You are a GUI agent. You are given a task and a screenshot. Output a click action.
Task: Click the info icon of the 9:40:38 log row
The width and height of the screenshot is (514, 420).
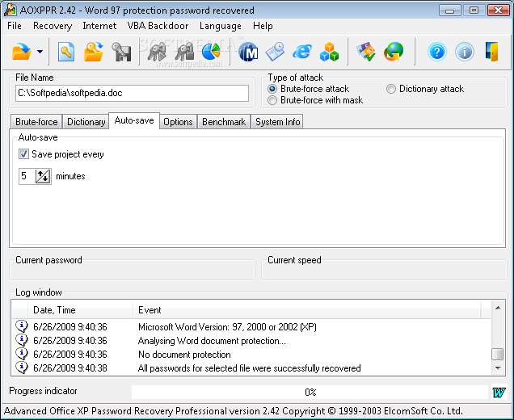pyautogui.click(x=22, y=367)
